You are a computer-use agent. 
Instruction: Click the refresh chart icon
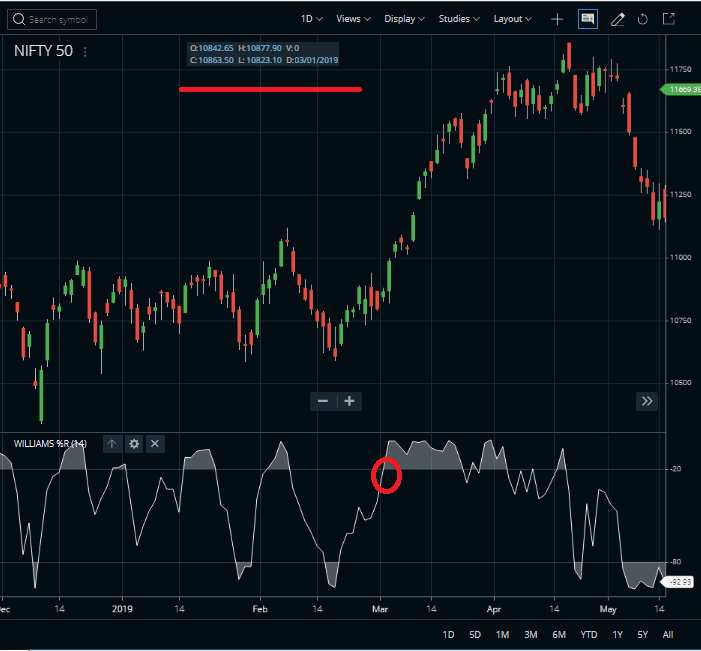pyautogui.click(x=642, y=19)
